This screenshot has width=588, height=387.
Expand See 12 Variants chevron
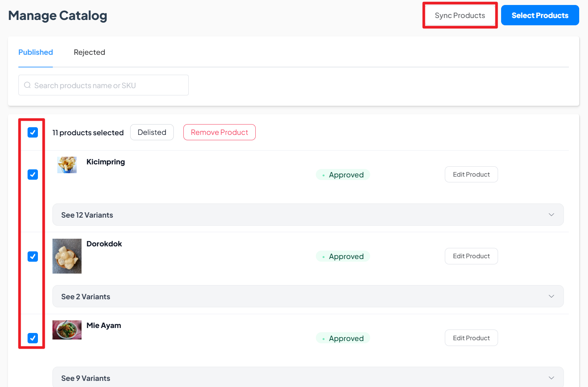(x=551, y=215)
